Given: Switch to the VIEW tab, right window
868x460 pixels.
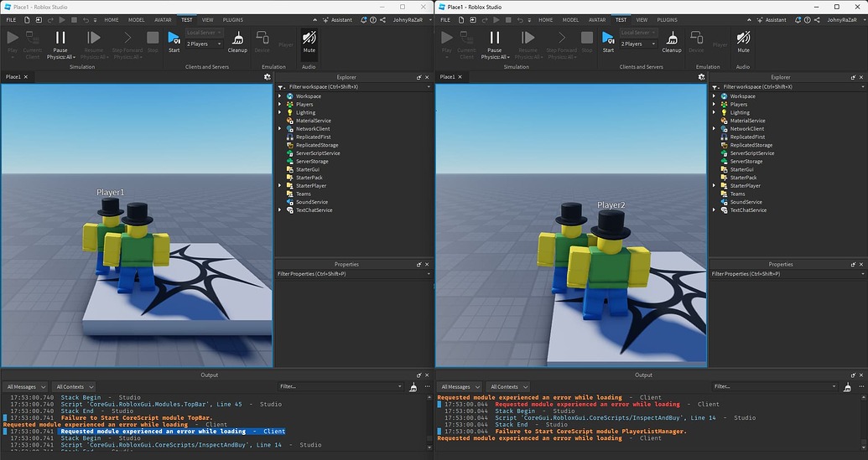Looking at the screenshot, I should point(642,19).
